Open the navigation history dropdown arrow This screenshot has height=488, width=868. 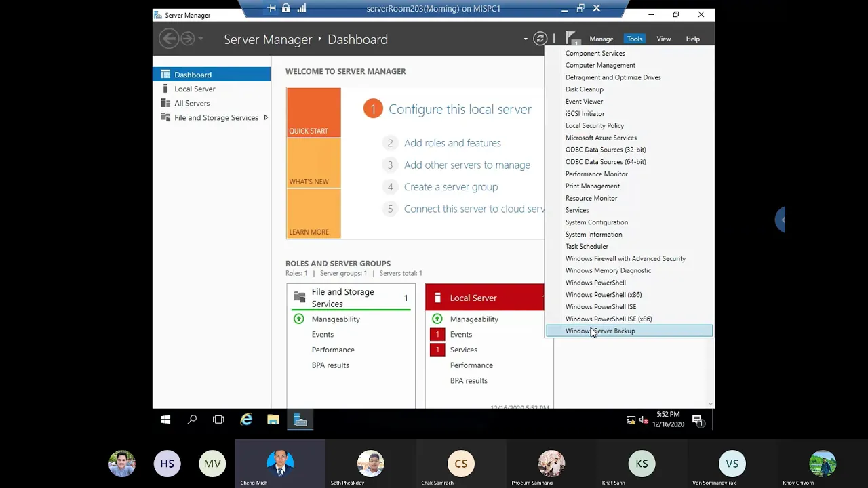point(201,39)
